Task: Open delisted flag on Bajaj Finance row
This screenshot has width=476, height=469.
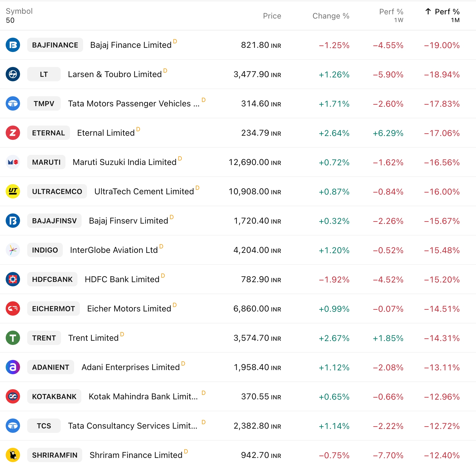Action: click(x=175, y=42)
